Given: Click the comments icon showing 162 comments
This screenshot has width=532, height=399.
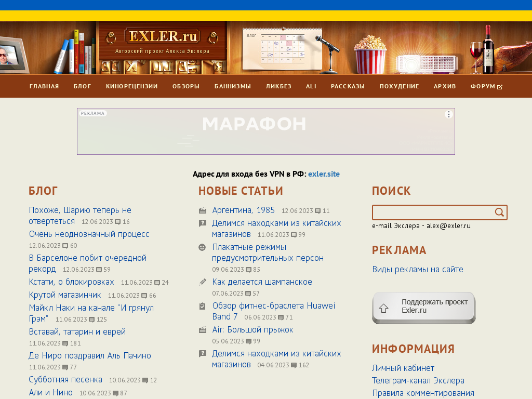Looking at the screenshot, I should tap(294, 365).
